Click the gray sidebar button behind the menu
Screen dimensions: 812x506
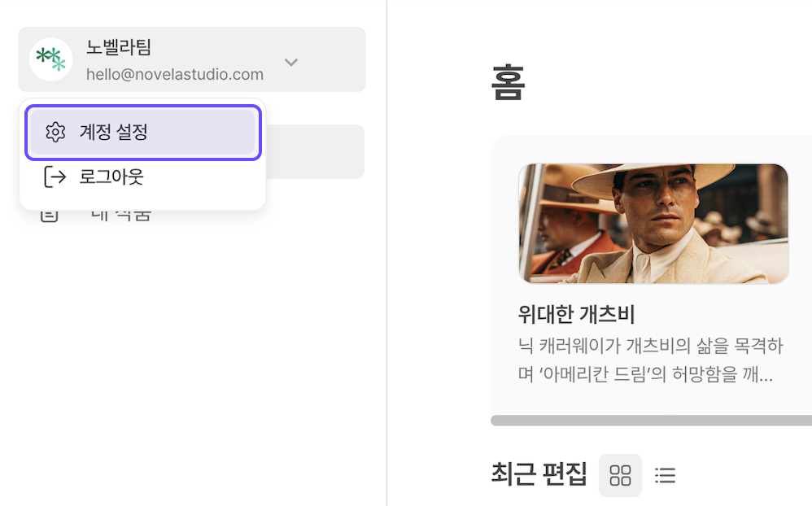coord(315,152)
